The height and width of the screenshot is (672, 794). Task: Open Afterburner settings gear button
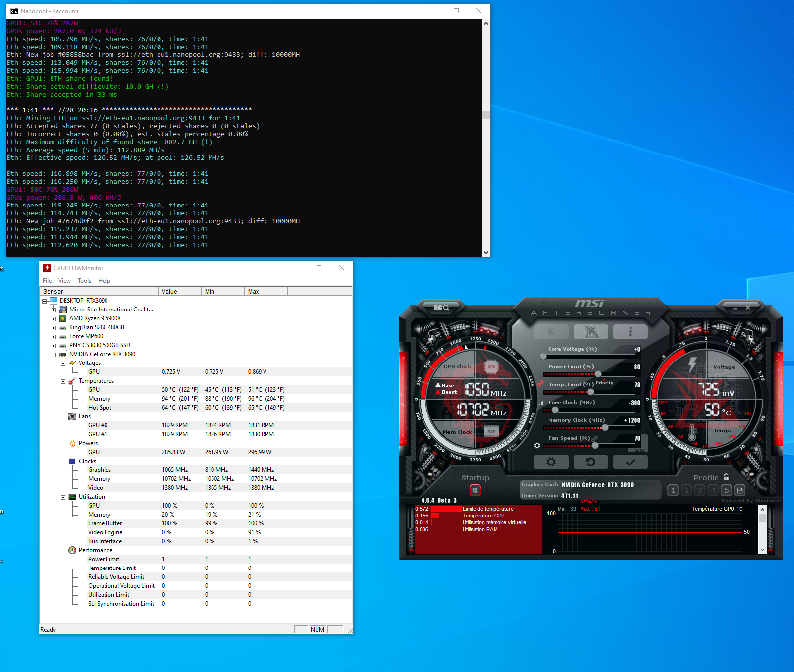point(551,462)
